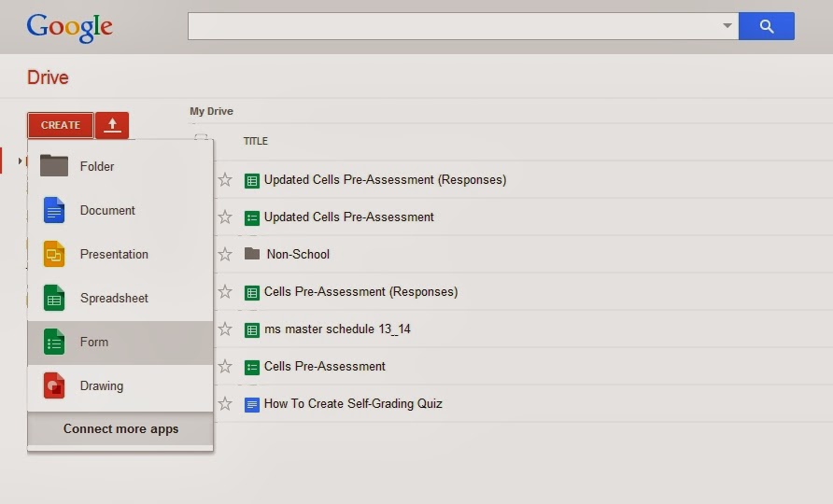
Task: Star How To Create Self-Grading Quiz
Action: click(x=225, y=403)
